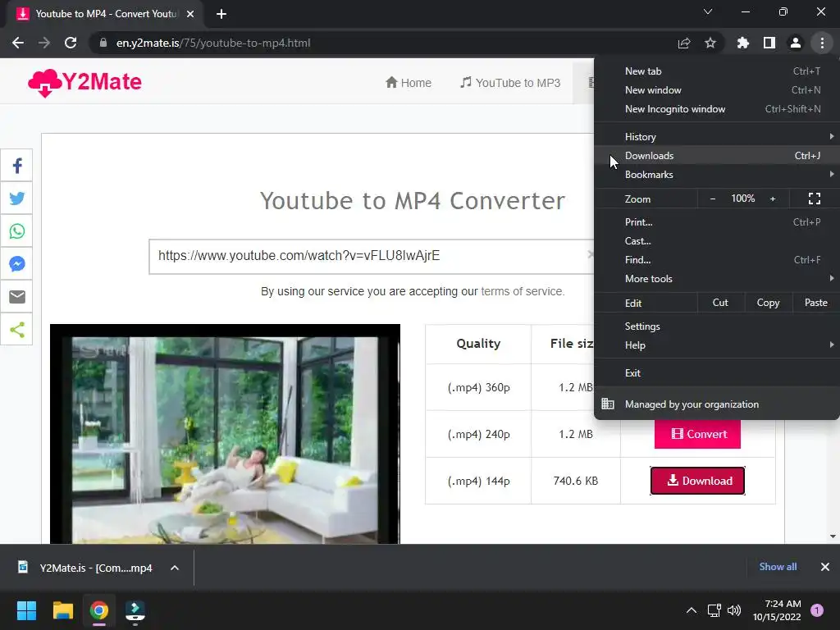This screenshot has height=630, width=840.
Task: Share via the WhatsApp icon
Action: click(x=16, y=231)
